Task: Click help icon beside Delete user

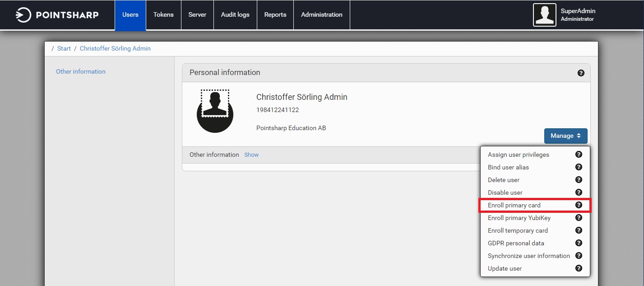Action: (579, 180)
